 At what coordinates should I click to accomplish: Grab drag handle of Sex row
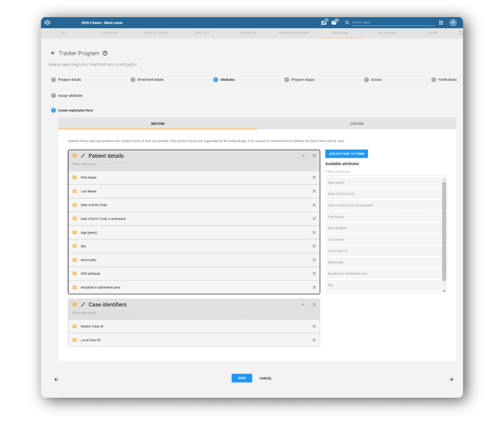click(75, 246)
